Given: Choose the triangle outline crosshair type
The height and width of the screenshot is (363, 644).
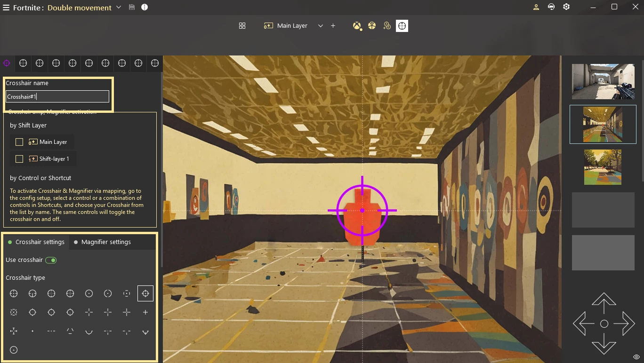Looking at the screenshot, I should [x=70, y=331].
